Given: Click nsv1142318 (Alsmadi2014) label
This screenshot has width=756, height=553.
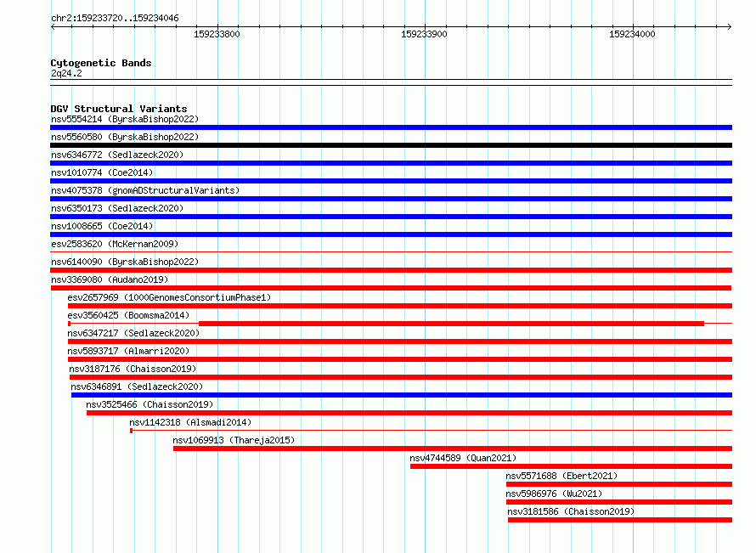Looking at the screenshot, I should [x=190, y=422].
